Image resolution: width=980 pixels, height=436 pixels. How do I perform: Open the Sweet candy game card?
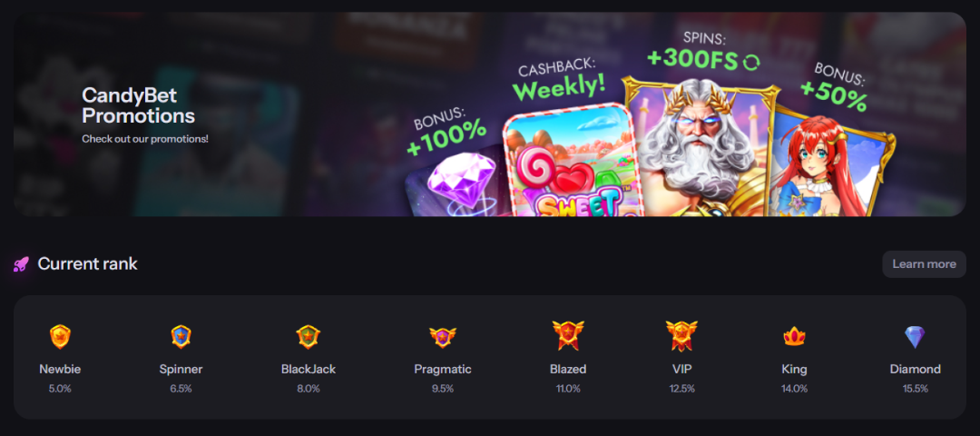tap(569, 162)
